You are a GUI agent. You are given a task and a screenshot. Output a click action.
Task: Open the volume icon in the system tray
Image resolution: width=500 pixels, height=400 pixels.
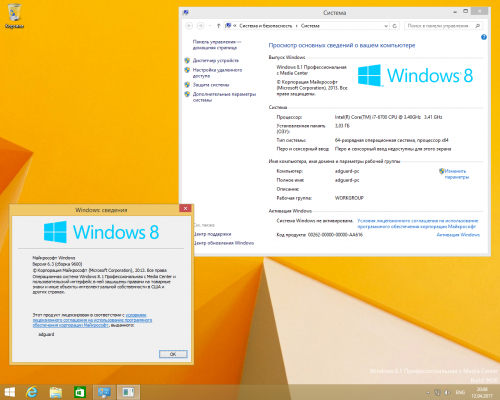[x=448, y=392]
